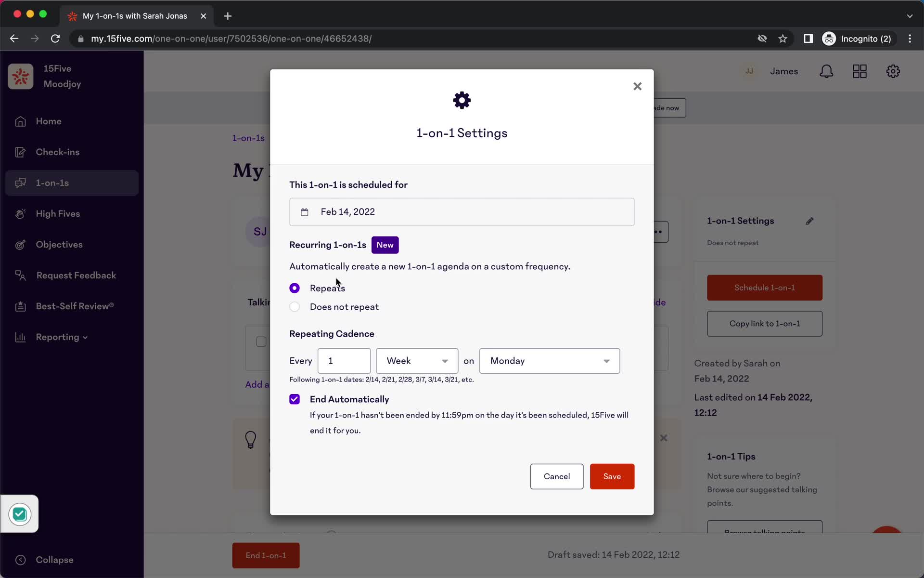Click the address bar URL
This screenshot has width=924, height=578.
click(x=231, y=39)
